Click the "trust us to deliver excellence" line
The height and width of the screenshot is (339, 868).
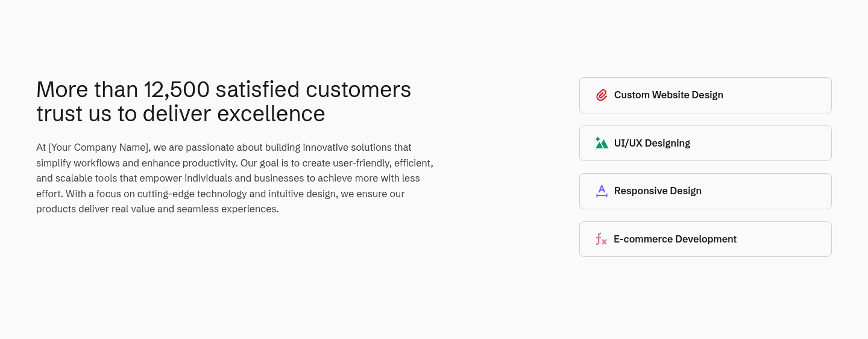[181, 114]
